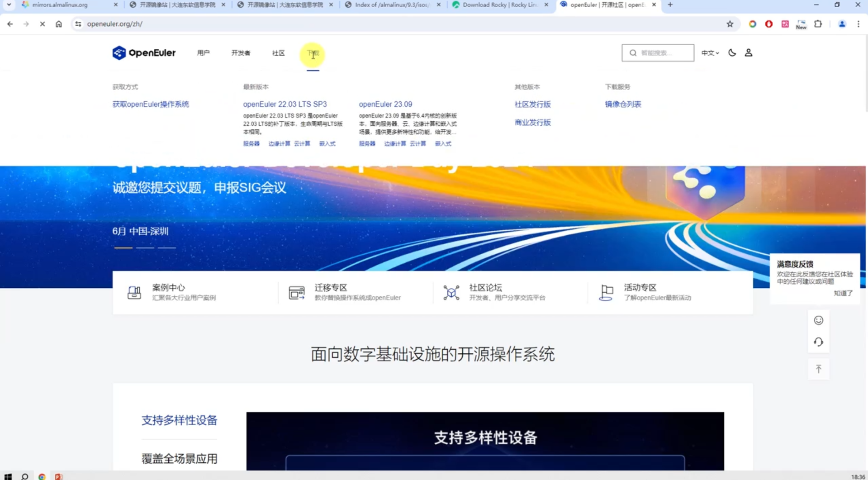
Task: Open the 中文 language dropdown
Action: click(x=710, y=53)
